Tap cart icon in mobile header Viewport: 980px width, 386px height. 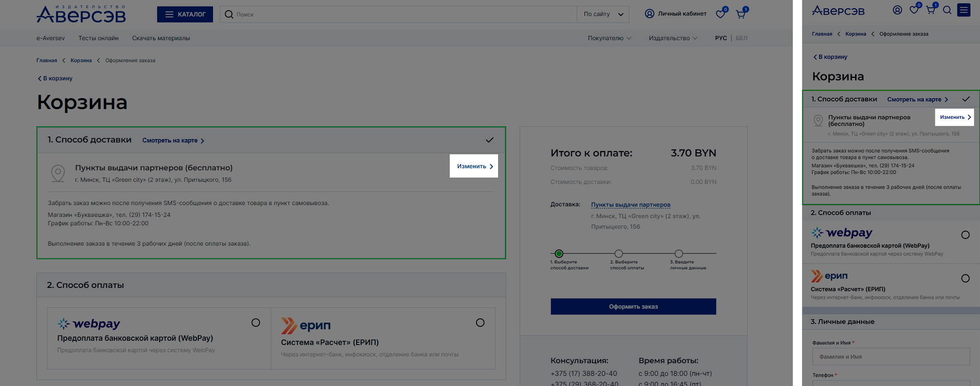[931, 10]
